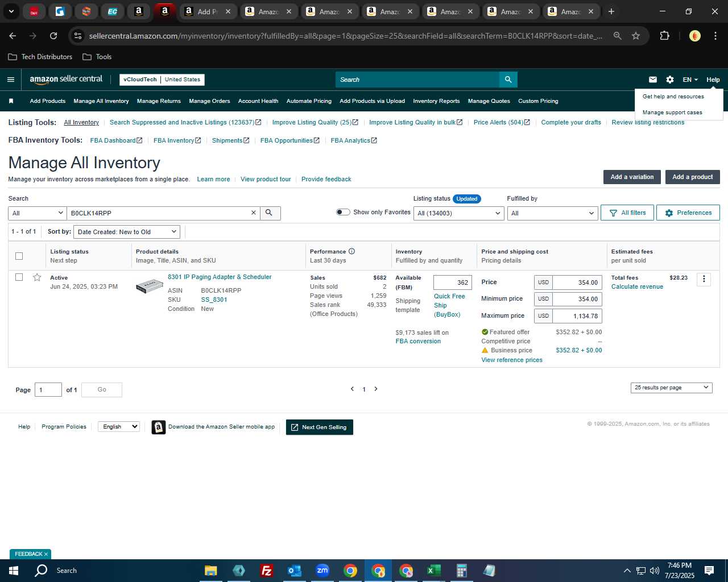728x582 pixels.
Task: Open Zoom from the taskbar
Action: tap(322, 571)
